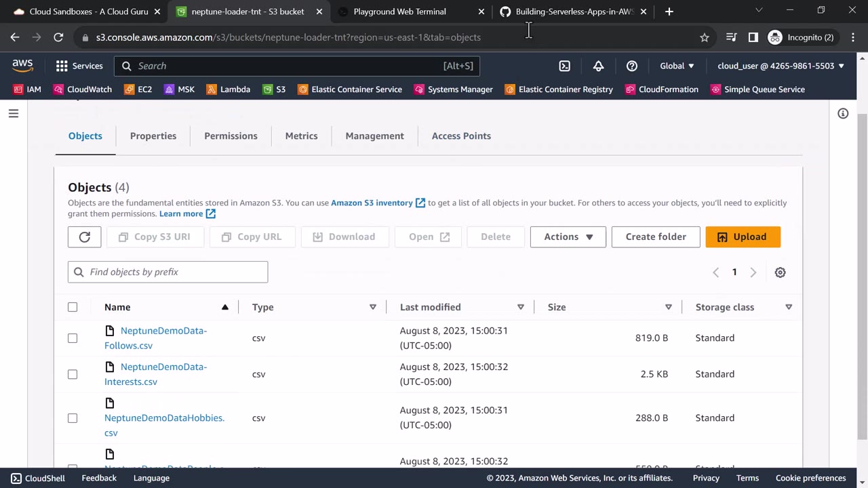868x488 pixels.
Task: Open the Global region selector
Action: pos(677,66)
